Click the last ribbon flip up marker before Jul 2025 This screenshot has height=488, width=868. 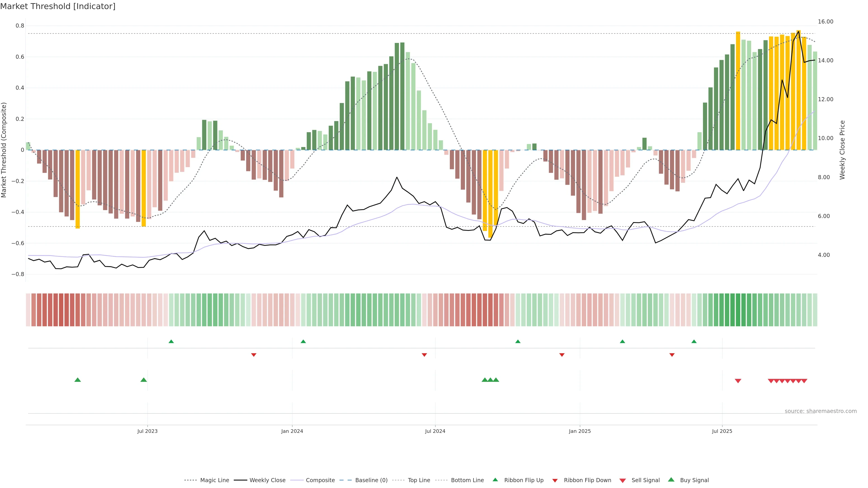(694, 342)
